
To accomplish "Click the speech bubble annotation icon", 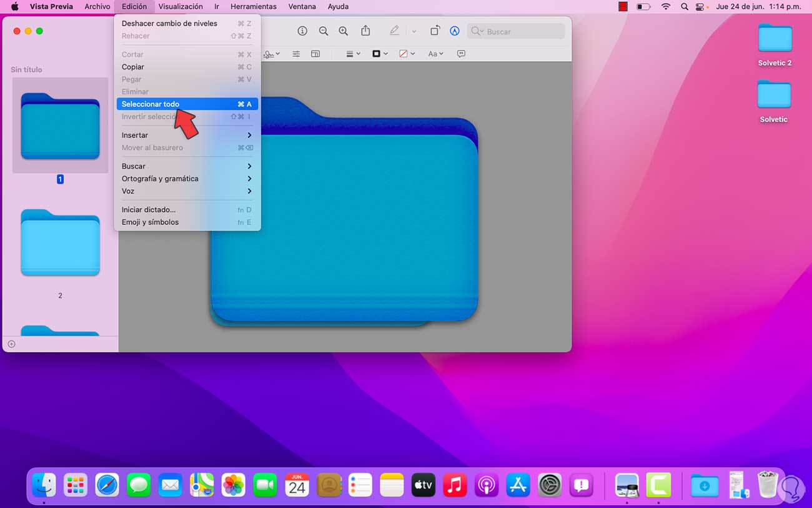I will pyautogui.click(x=461, y=54).
